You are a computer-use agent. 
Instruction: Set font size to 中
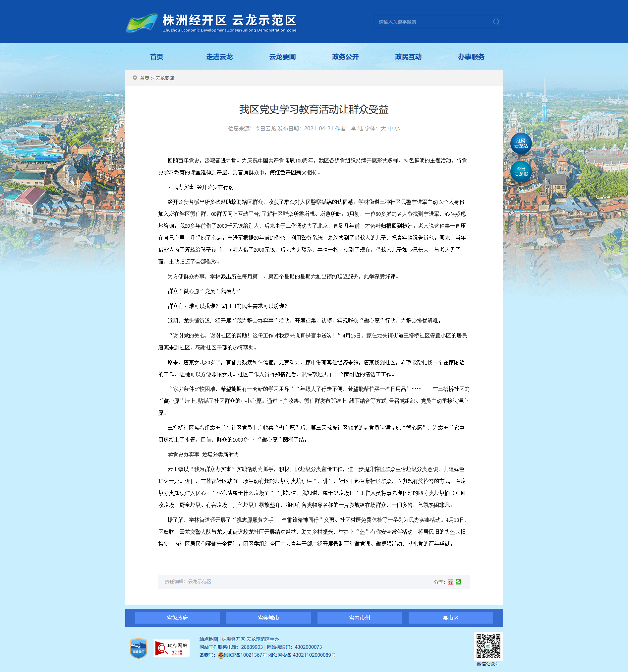click(390, 128)
